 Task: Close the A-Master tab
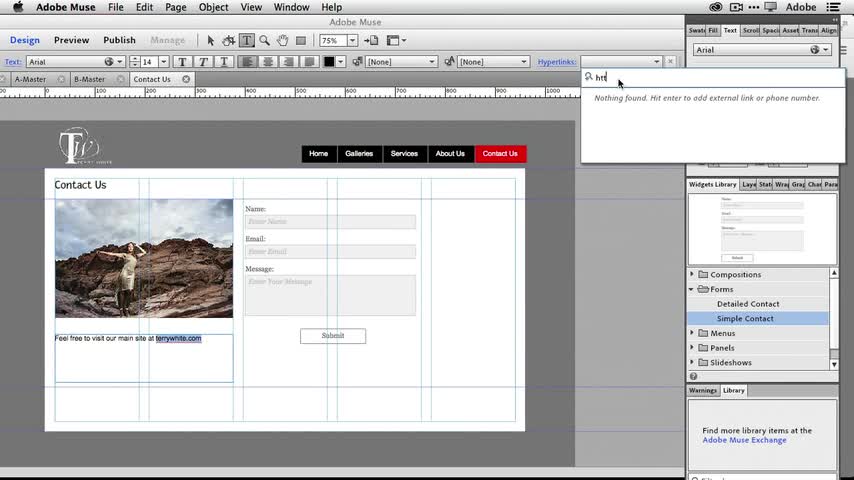point(61,80)
